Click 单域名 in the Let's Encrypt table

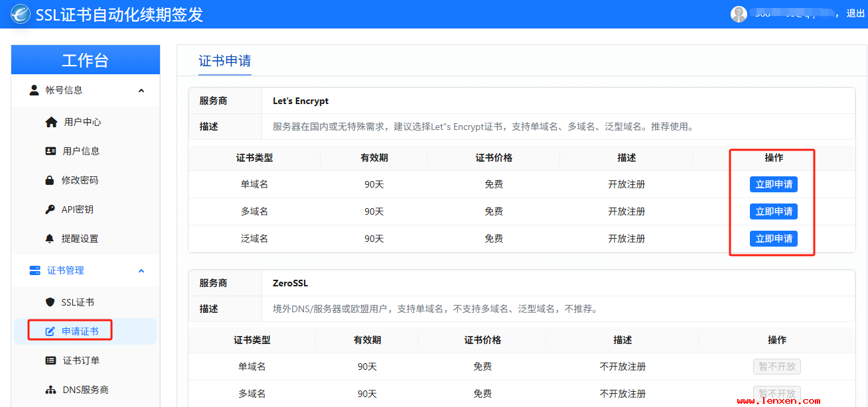(x=255, y=184)
